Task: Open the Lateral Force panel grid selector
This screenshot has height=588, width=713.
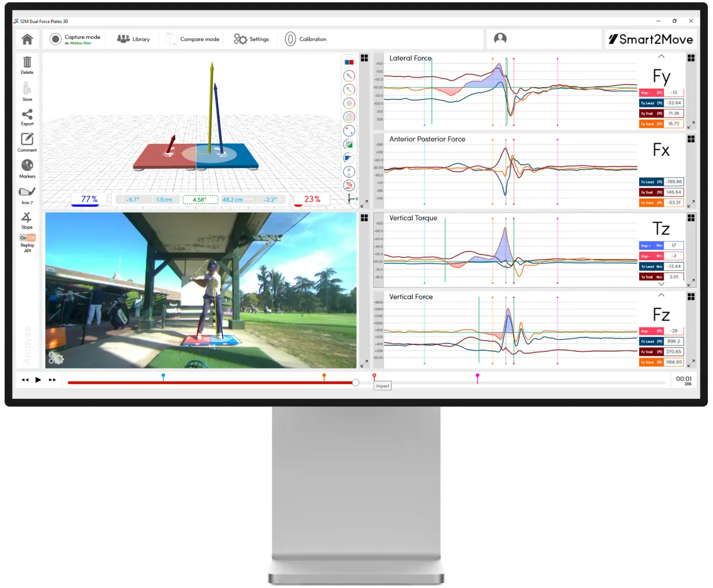Action: coord(691,58)
